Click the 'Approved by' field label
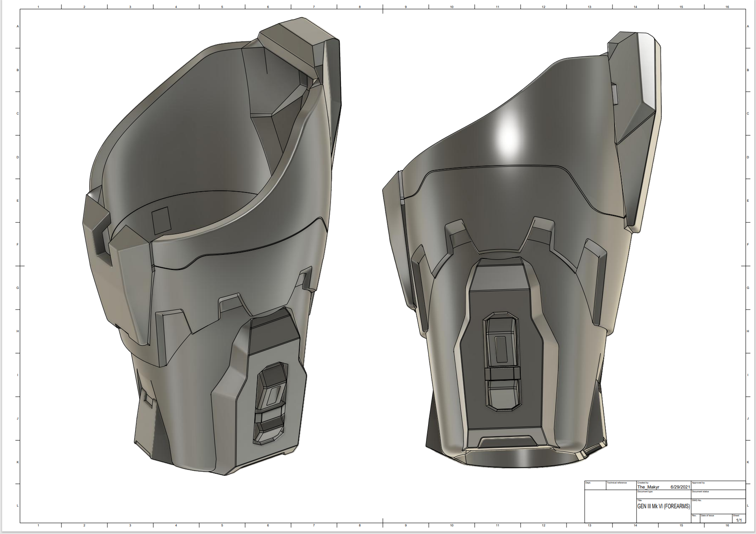 [x=698, y=483]
